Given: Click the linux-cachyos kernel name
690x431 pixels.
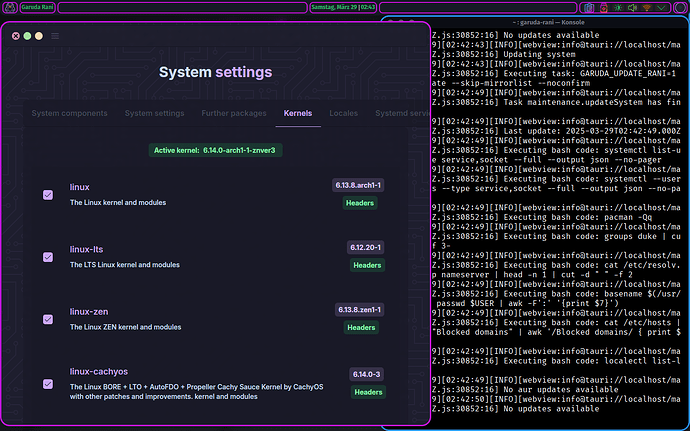Looking at the screenshot, I should [99, 372].
